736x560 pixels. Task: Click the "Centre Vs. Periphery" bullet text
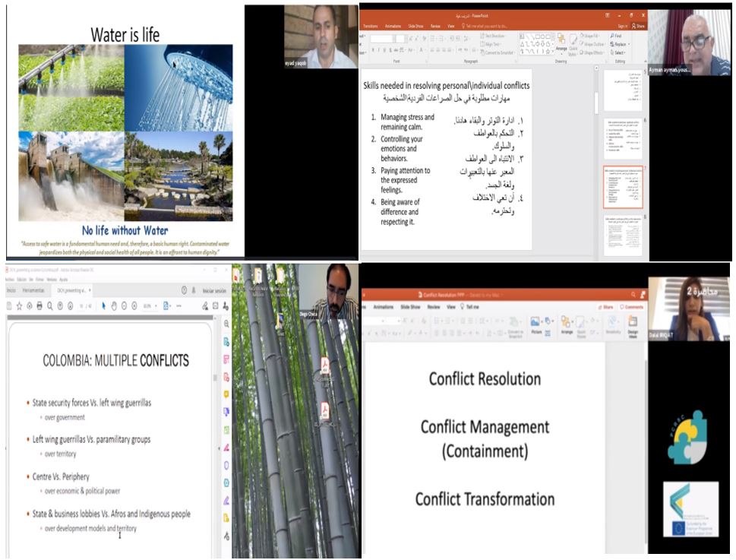61,476
